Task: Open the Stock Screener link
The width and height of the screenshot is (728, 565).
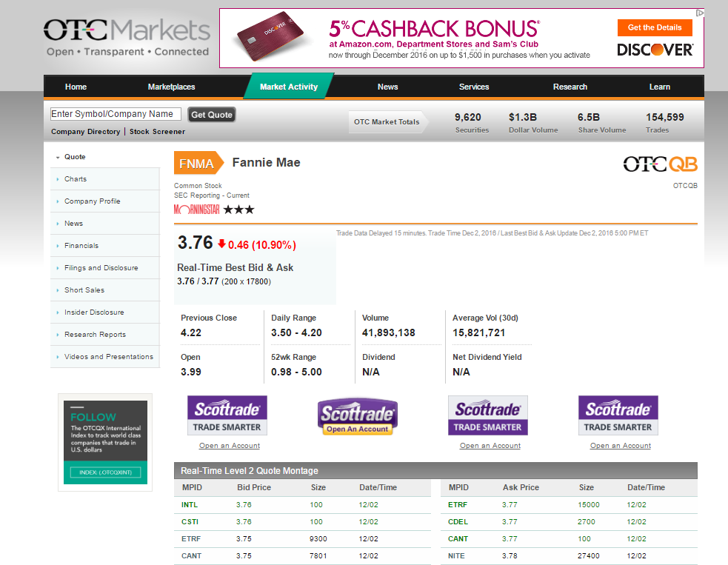Action: pyautogui.click(x=157, y=132)
